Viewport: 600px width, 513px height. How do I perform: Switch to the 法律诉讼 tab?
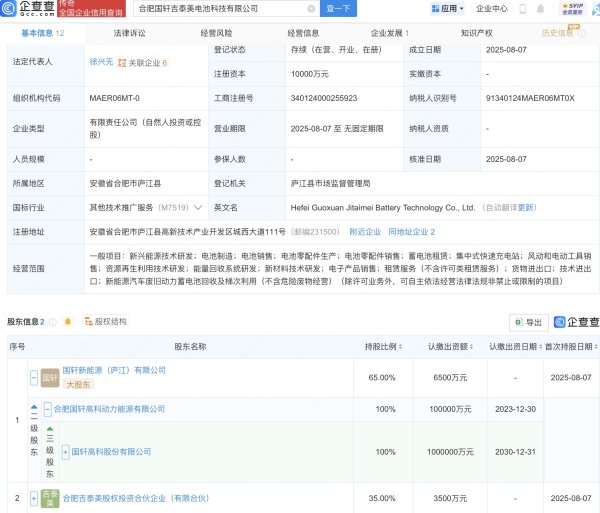129,33
